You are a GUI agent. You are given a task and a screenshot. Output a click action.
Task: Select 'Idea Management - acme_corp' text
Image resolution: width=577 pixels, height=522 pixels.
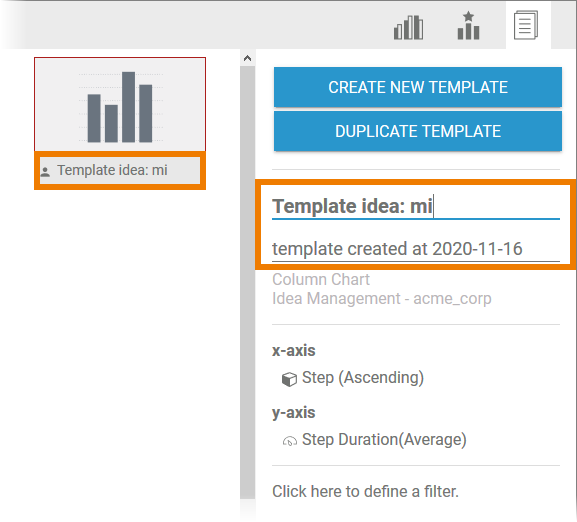382,299
